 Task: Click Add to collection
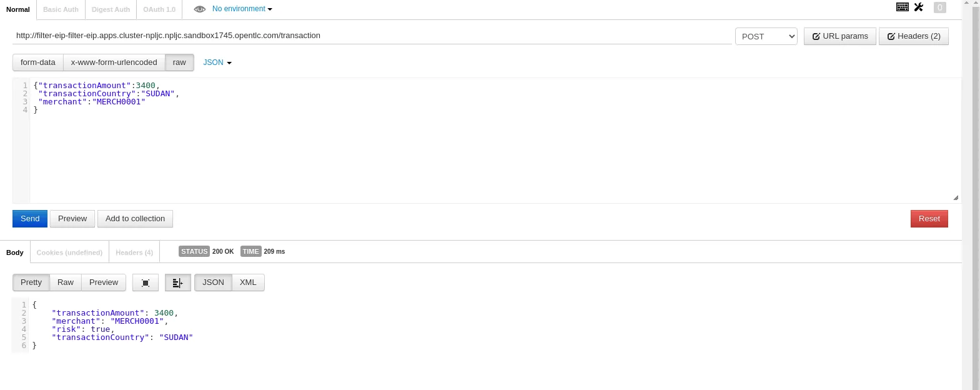pos(135,219)
